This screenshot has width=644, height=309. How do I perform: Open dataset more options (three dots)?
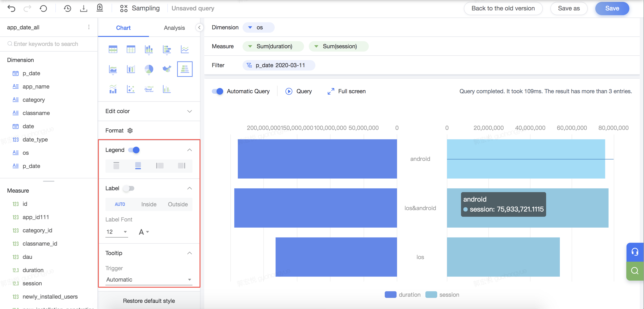[89, 27]
